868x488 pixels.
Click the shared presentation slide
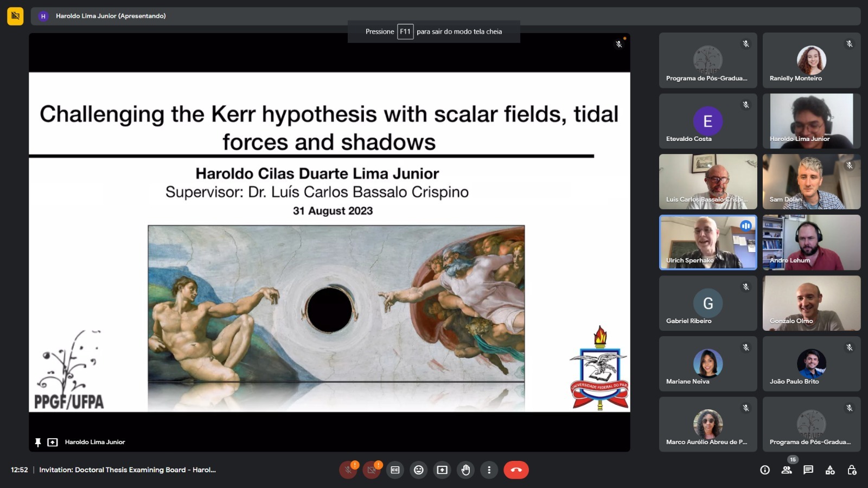point(329,242)
